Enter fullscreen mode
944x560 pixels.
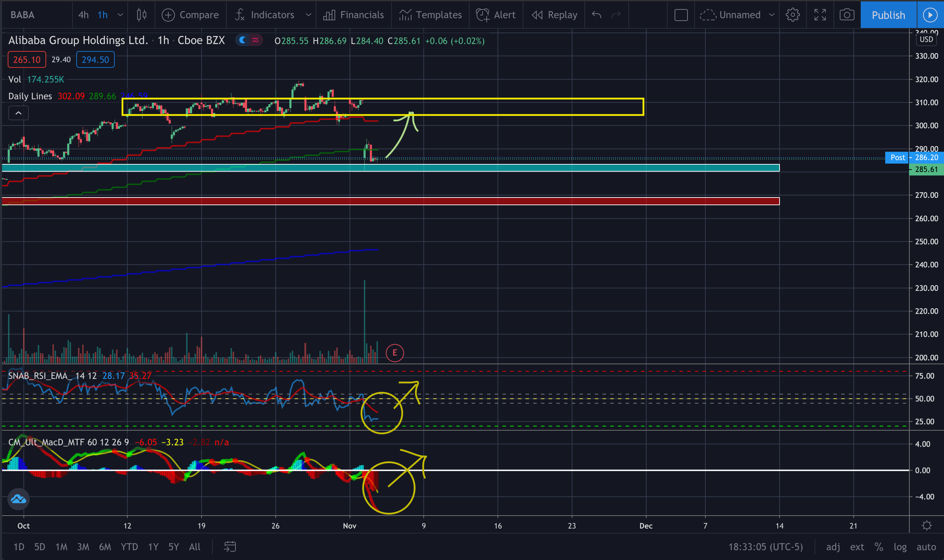click(x=820, y=15)
